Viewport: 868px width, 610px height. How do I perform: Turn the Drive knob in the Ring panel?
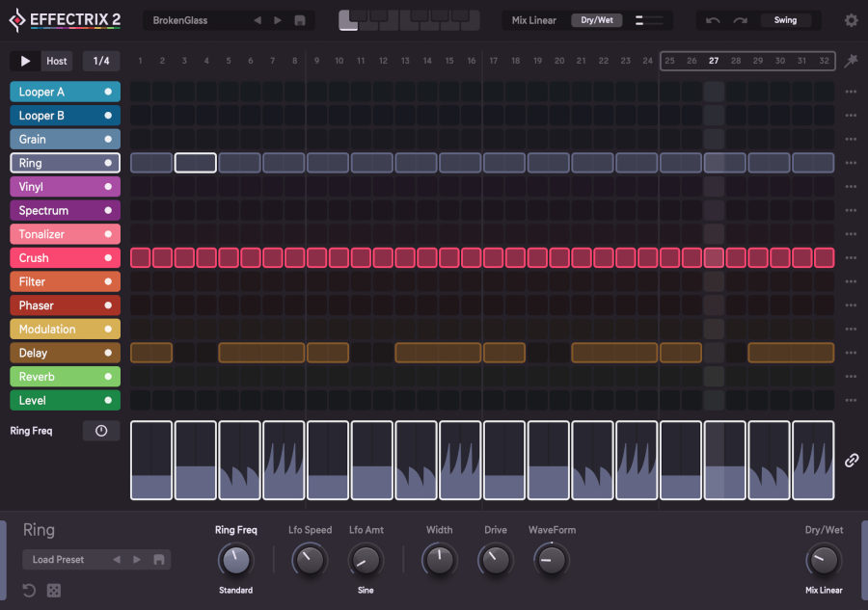495,561
